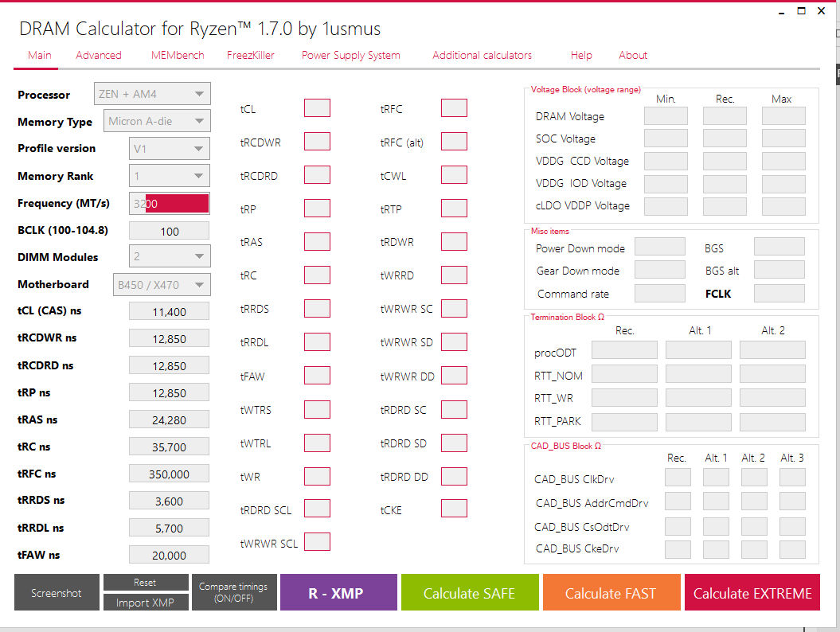Open the Processor dropdown showing ZEN + AM4
Image resolution: width=840 pixels, height=632 pixels.
pyautogui.click(x=152, y=94)
